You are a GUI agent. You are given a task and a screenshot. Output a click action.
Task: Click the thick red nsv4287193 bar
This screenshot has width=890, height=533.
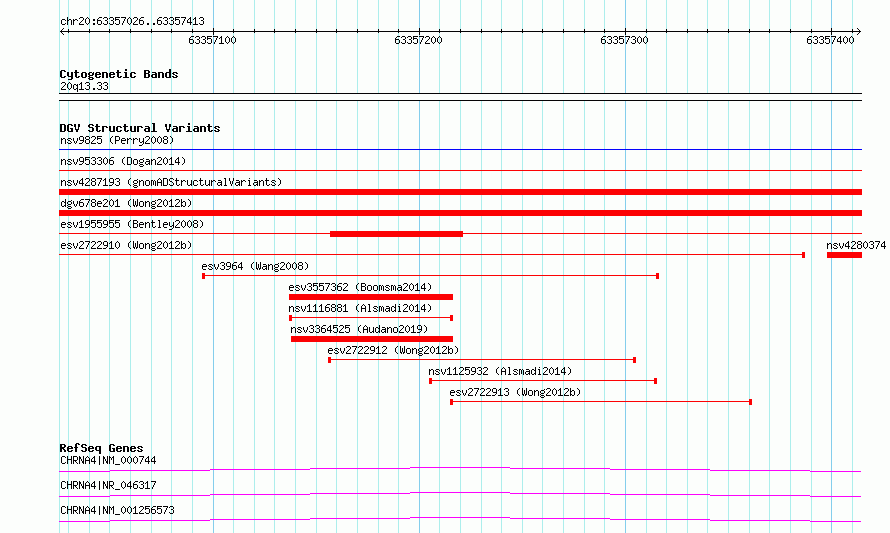[460, 192]
